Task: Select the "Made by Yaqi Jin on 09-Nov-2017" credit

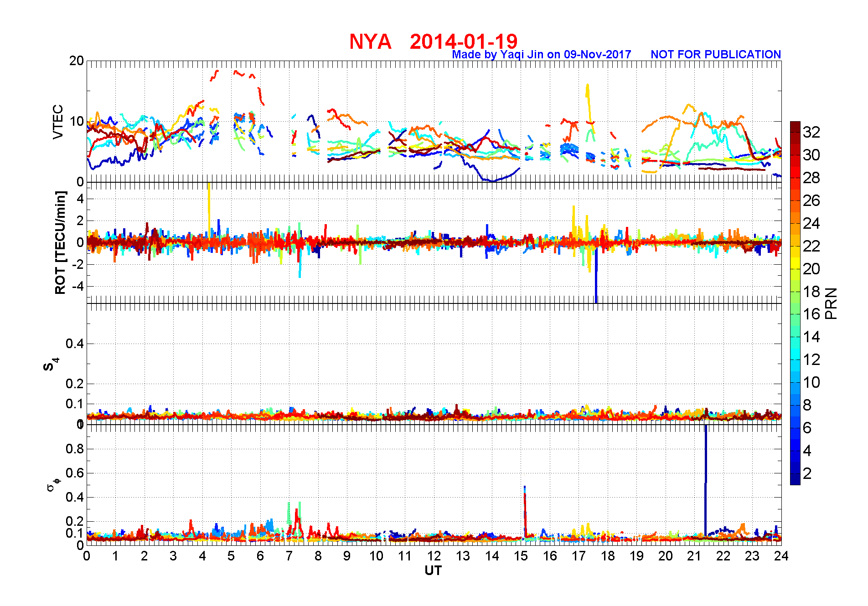Action: tap(542, 54)
